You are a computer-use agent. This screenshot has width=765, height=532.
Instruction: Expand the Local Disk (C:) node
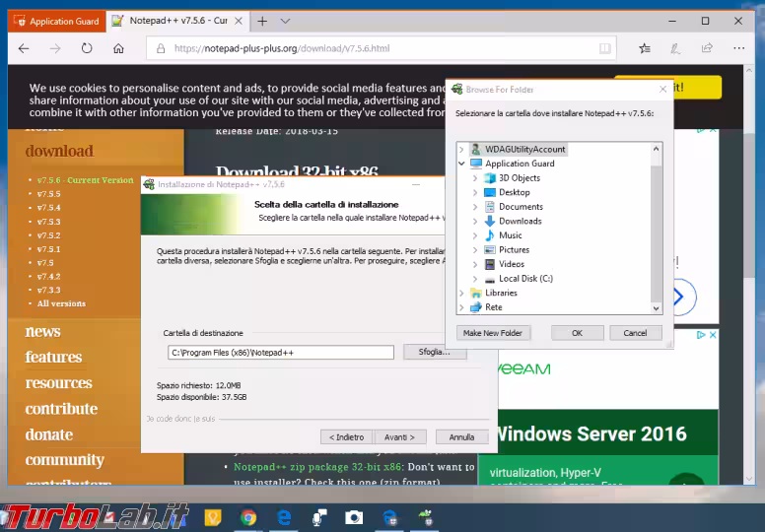tap(475, 279)
